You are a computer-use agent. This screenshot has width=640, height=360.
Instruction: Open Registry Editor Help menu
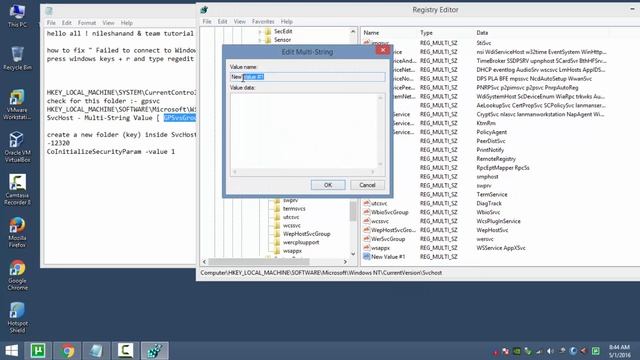click(287, 22)
